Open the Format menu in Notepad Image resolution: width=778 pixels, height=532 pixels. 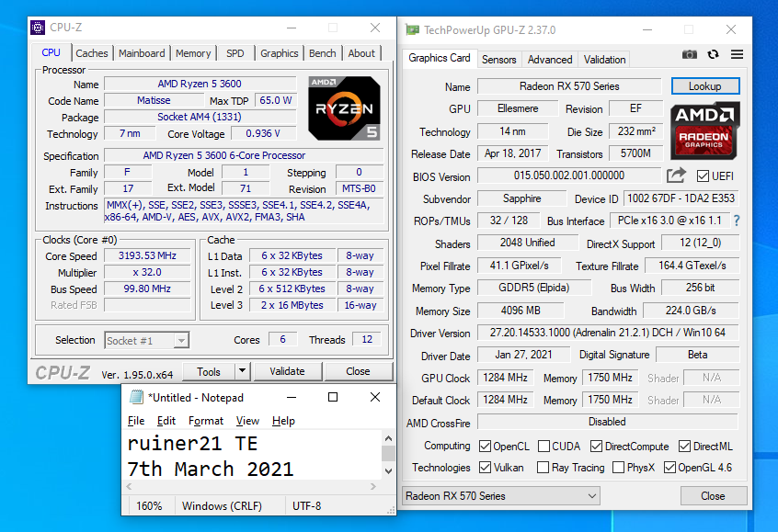[x=206, y=421]
